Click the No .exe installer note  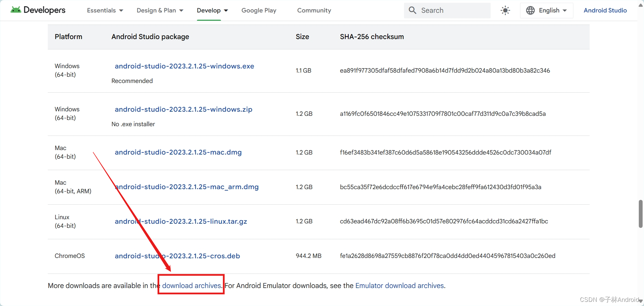(133, 124)
